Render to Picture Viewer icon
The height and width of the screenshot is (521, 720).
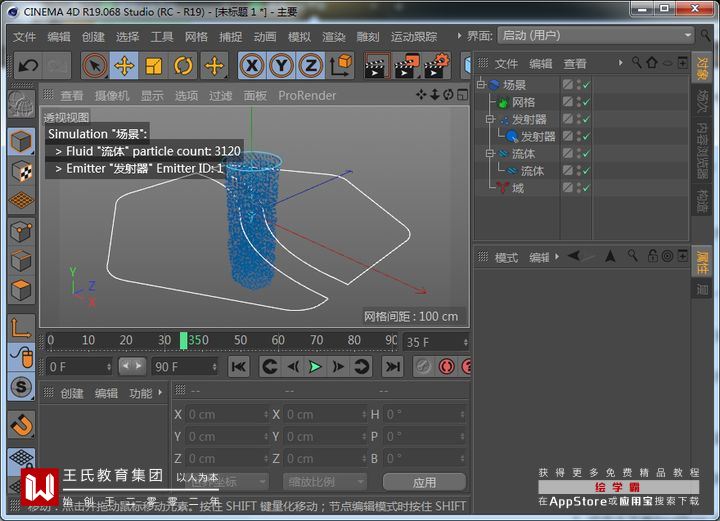pos(406,66)
